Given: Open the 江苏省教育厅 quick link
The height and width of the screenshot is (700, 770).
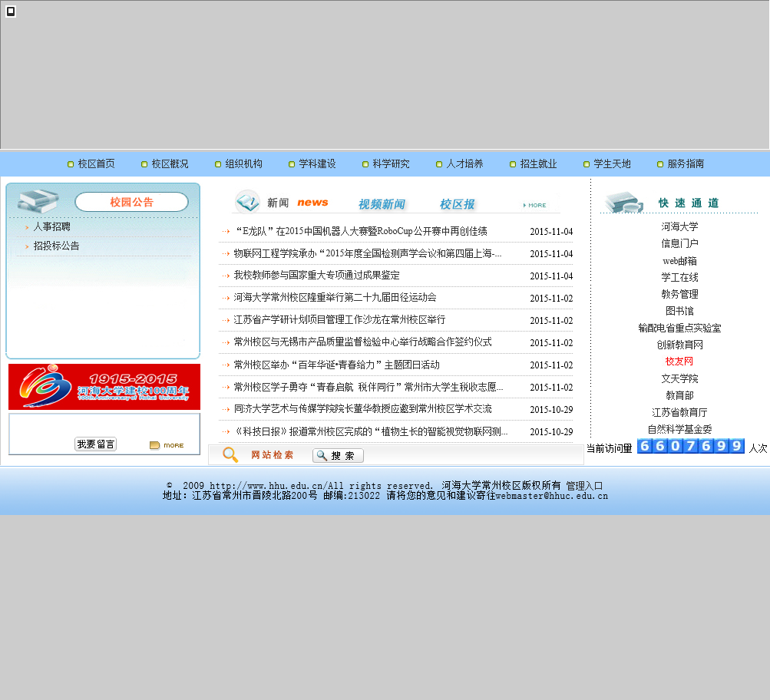Looking at the screenshot, I should point(679,412).
